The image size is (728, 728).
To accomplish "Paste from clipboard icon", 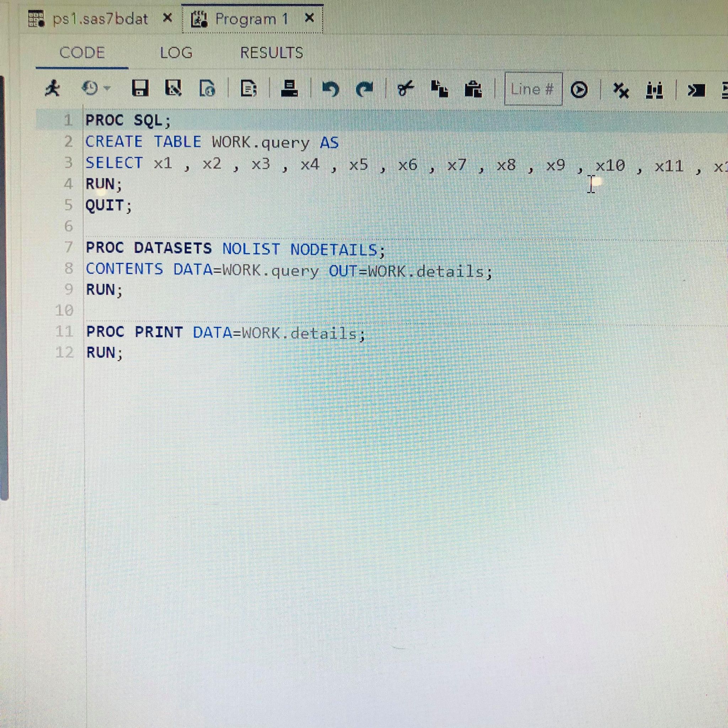I will pyautogui.click(x=473, y=89).
